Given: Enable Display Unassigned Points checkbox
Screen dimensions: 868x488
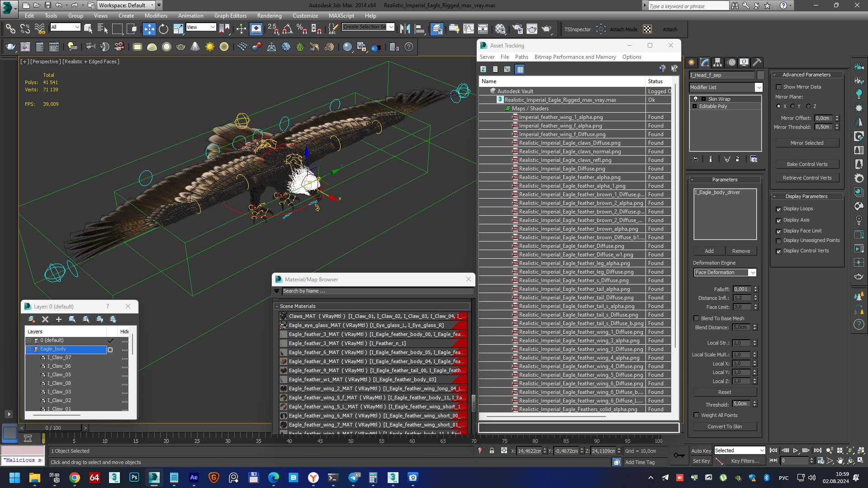Looking at the screenshot, I should click(778, 241).
